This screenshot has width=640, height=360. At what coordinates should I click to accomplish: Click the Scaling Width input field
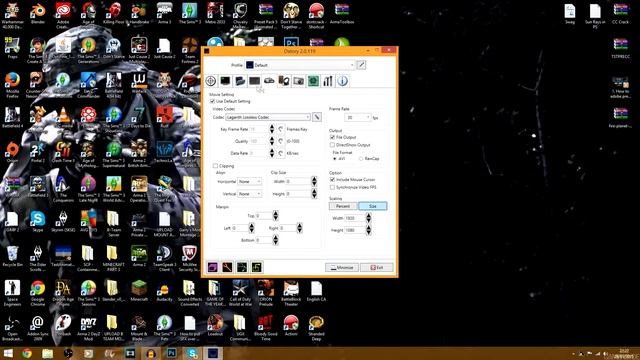[x=354, y=218]
